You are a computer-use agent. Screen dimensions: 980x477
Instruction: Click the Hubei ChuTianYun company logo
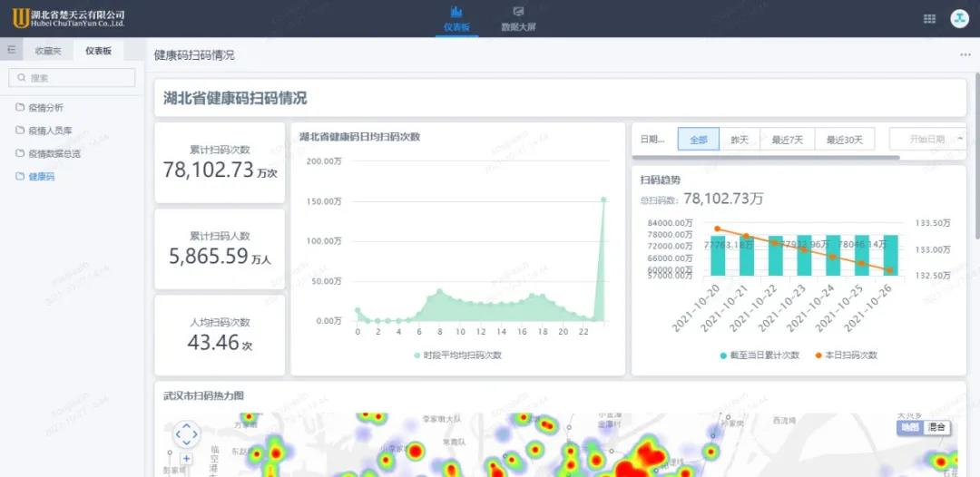(68, 18)
